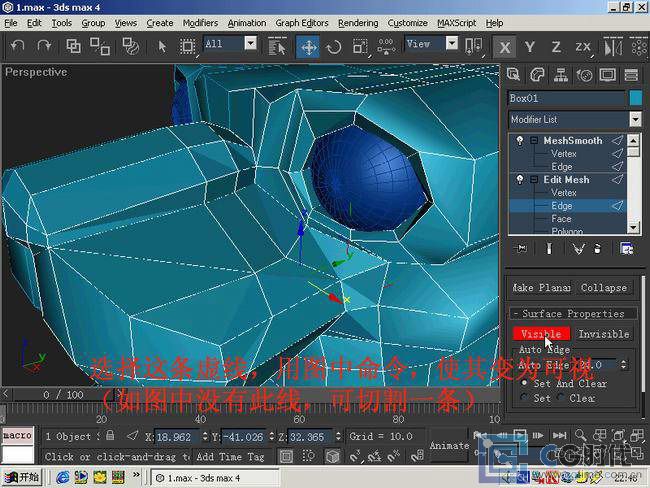Open the Utilities command panel tab

coord(631,75)
